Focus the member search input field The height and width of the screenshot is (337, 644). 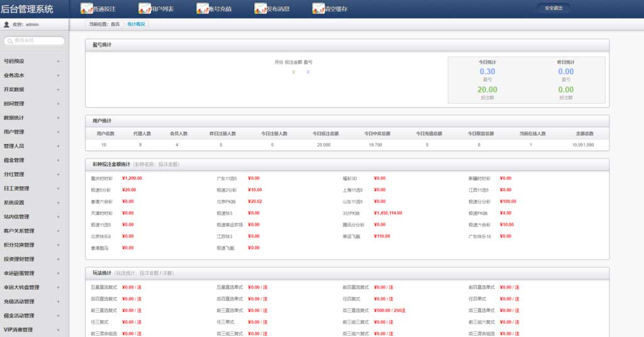coord(35,41)
